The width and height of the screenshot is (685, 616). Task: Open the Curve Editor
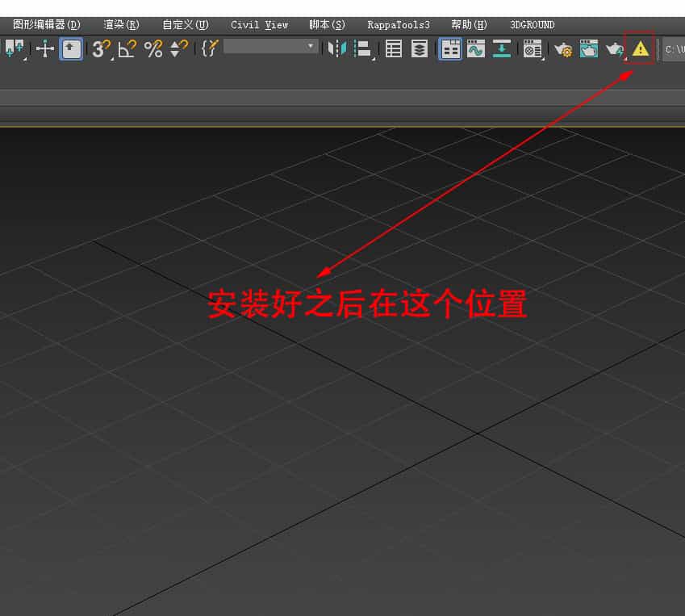tap(476, 49)
